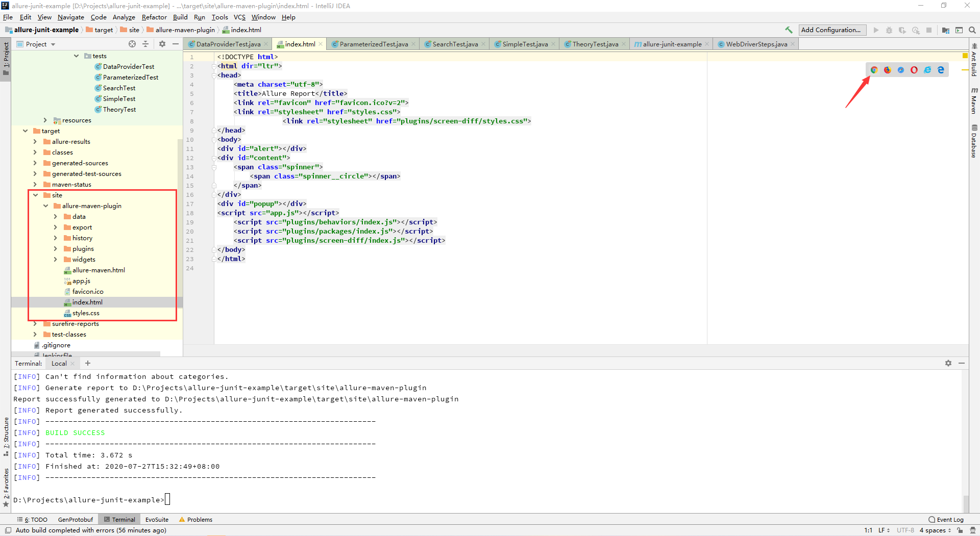Toggle the Maven side panel

[x=974, y=100]
